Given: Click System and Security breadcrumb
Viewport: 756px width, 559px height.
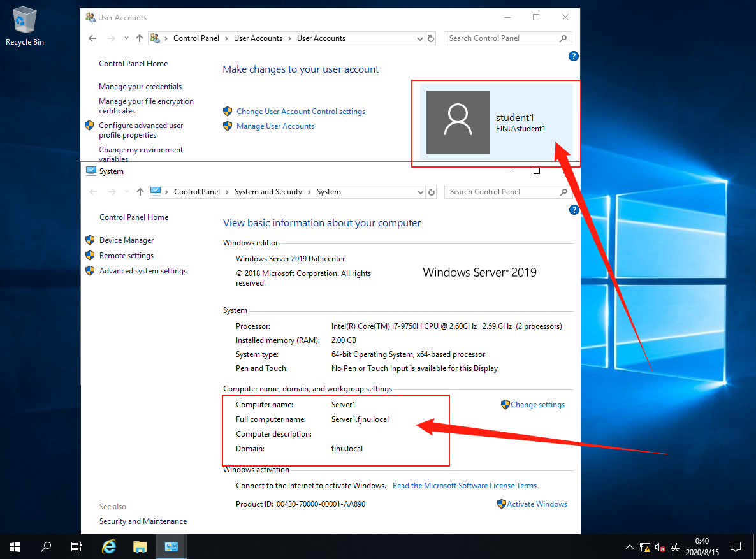Looking at the screenshot, I should pos(268,192).
